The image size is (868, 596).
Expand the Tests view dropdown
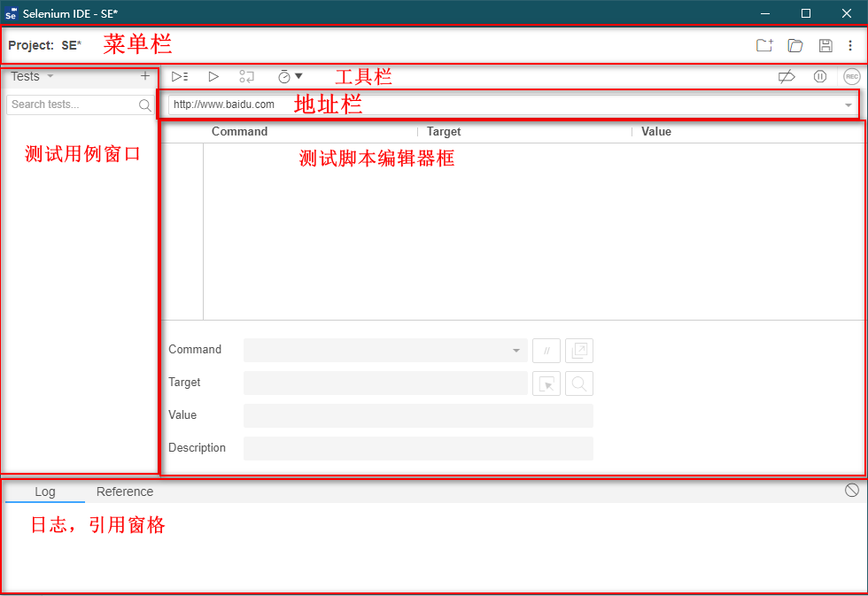[x=32, y=76]
